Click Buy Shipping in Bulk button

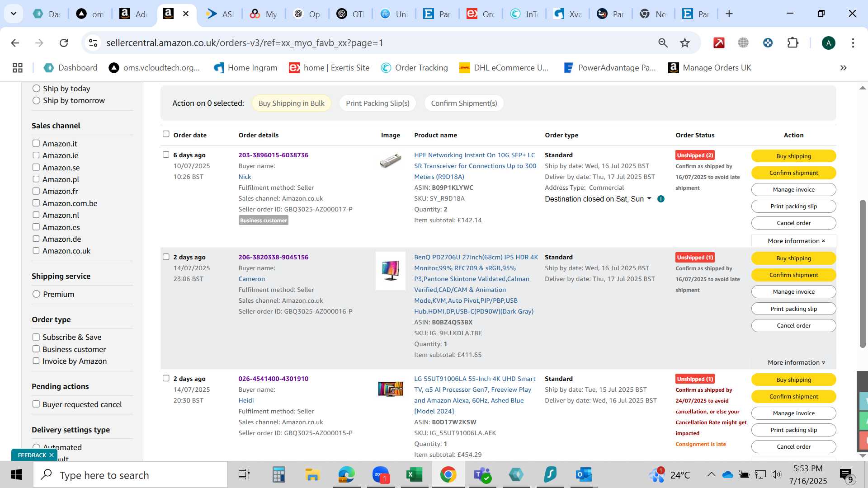click(x=291, y=103)
